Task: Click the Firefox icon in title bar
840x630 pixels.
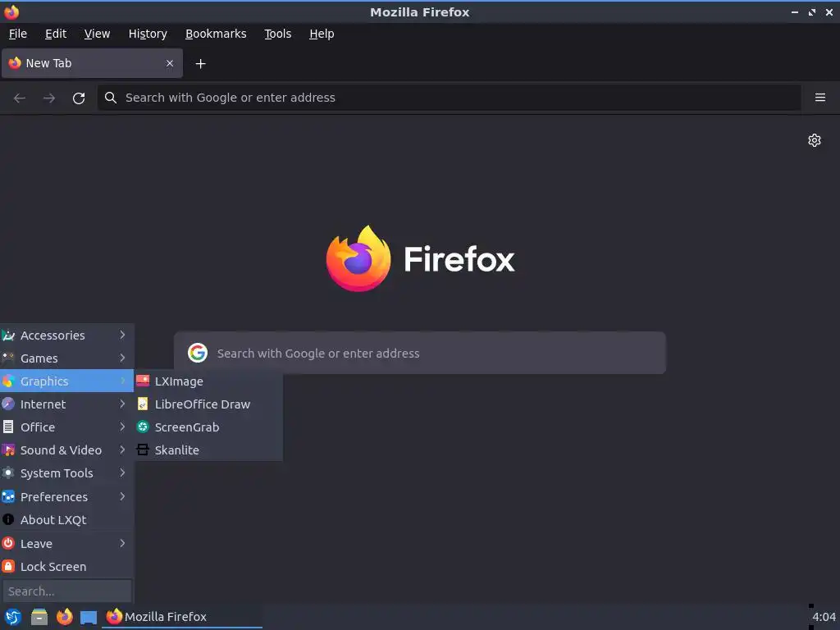Action: pyautogui.click(x=11, y=11)
